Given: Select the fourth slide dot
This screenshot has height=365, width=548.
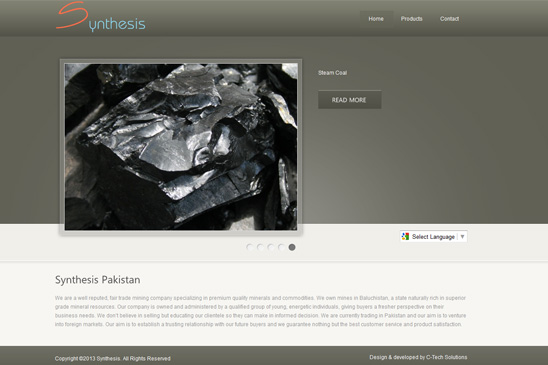Looking at the screenshot, I should click(281, 247).
